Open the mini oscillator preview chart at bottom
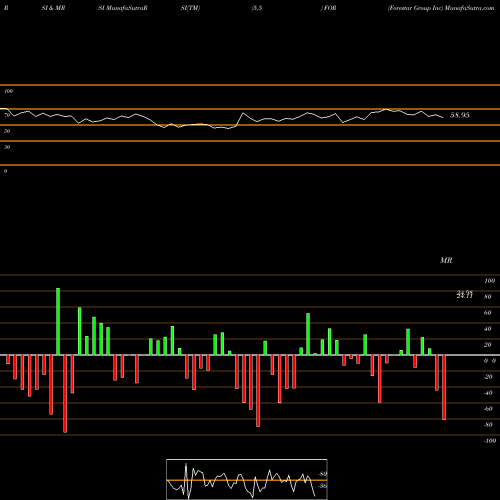 (247, 479)
